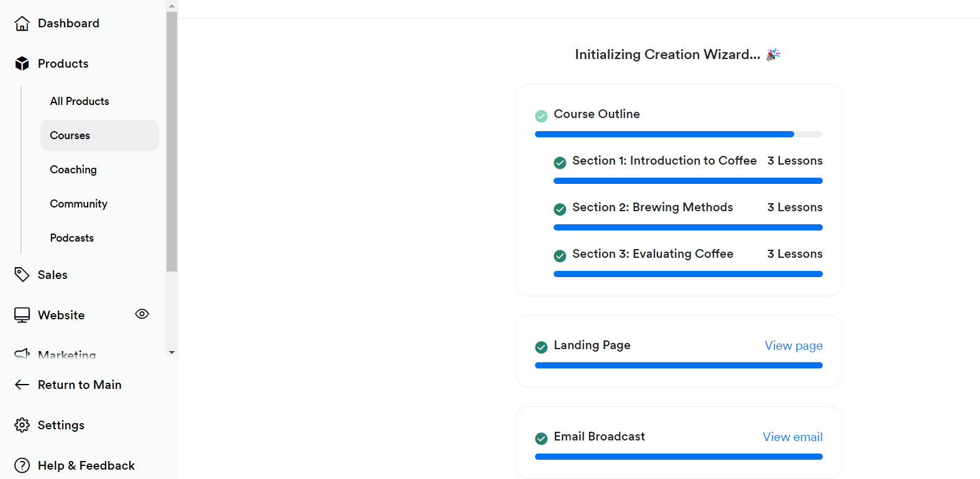Click the Marketing megaphone icon

(x=22, y=354)
